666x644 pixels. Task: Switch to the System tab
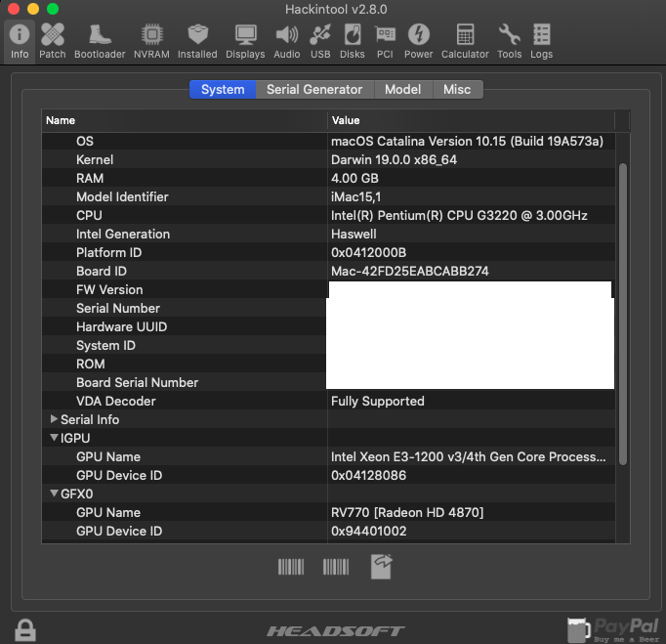(x=223, y=89)
